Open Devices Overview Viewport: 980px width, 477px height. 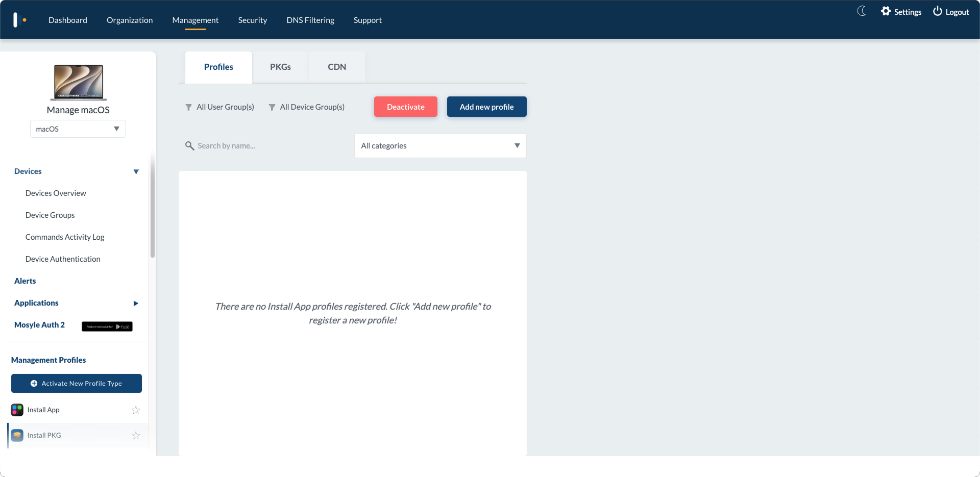(56, 193)
